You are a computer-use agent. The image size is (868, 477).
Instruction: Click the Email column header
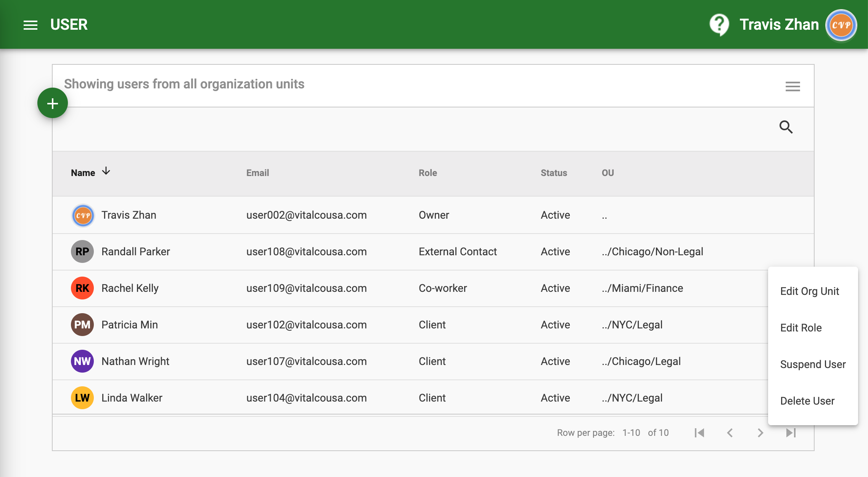point(257,173)
